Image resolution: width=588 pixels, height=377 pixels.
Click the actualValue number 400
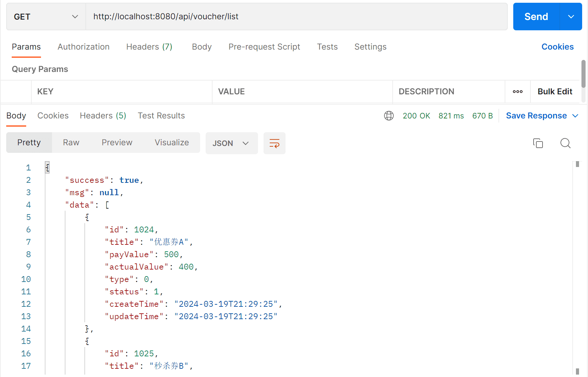pos(186,267)
